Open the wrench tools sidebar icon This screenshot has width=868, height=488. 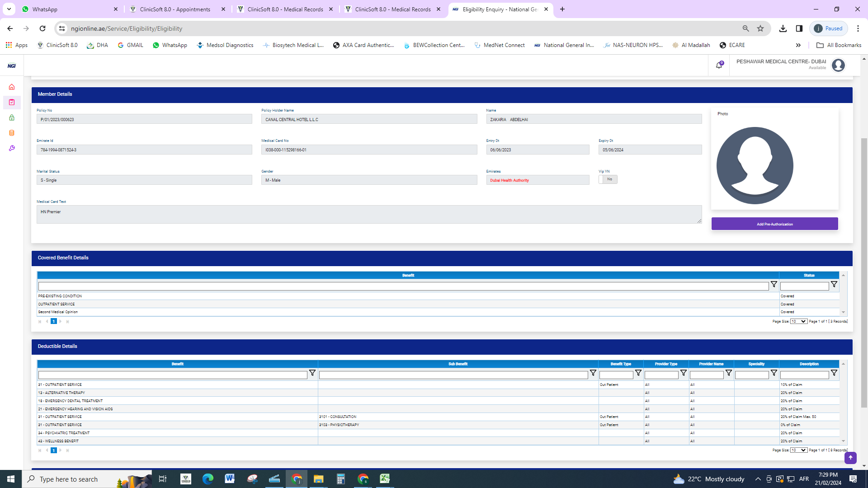(12, 148)
